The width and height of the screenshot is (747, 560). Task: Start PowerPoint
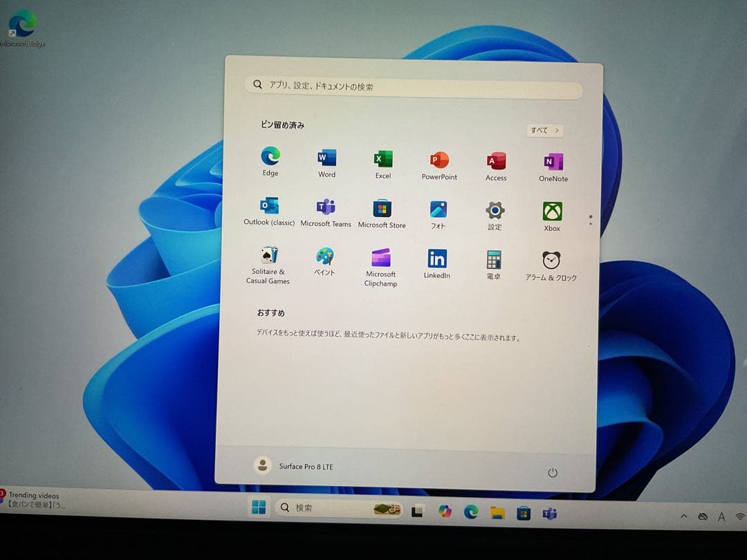click(x=439, y=158)
